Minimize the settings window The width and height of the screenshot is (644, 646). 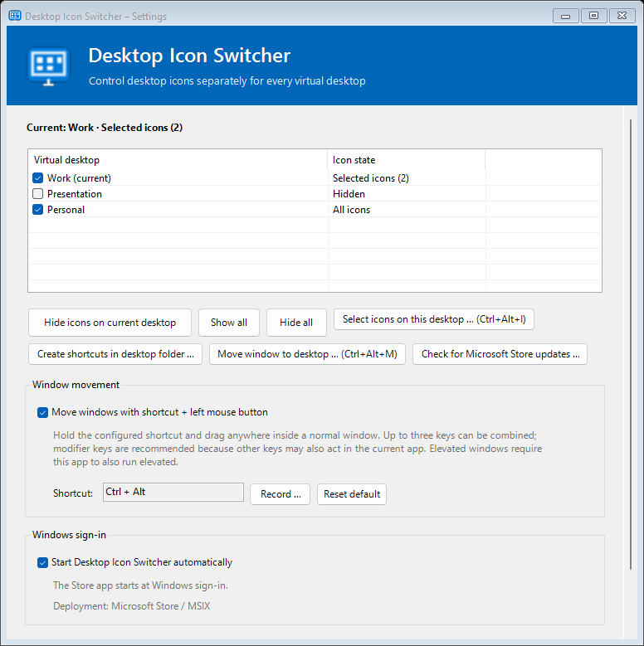coord(566,16)
